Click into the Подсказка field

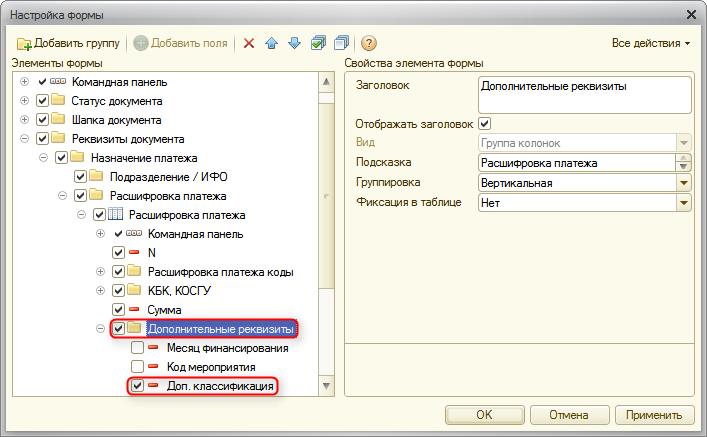point(577,163)
